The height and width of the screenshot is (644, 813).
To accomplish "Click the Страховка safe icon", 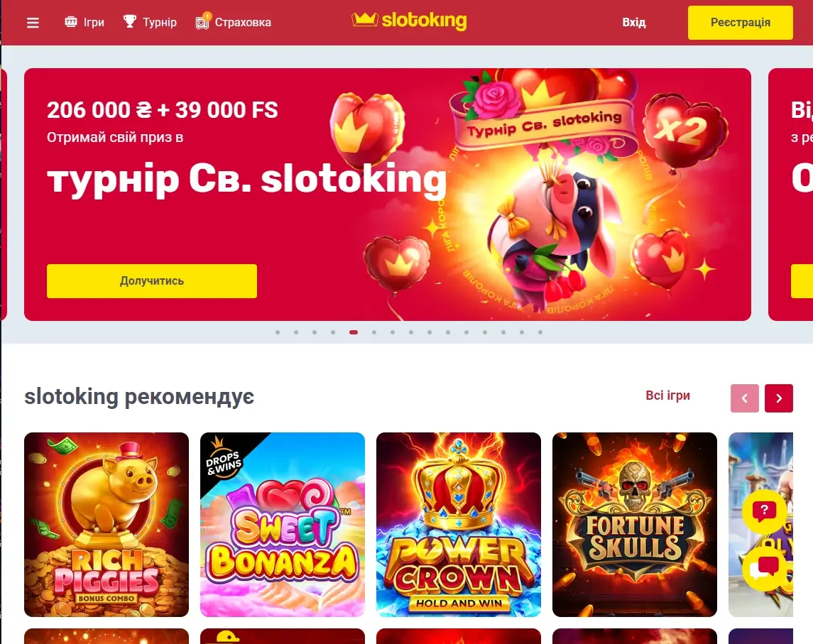I will tap(202, 22).
